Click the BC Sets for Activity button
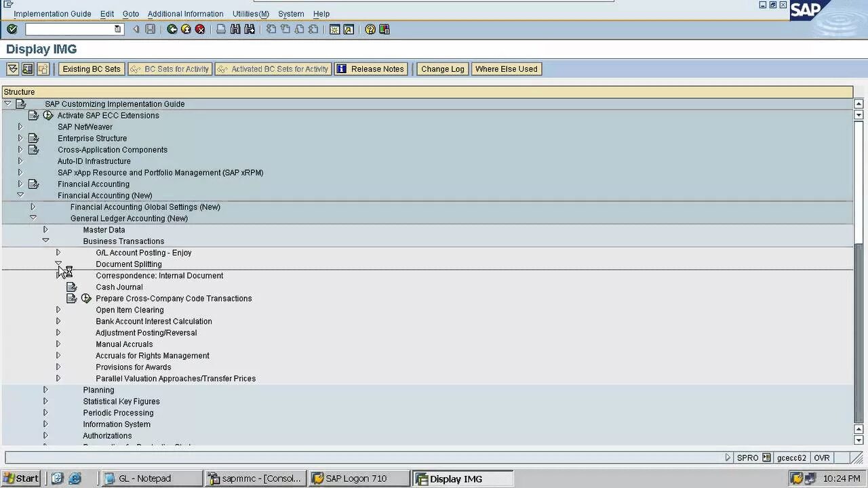 pos(170,69)
